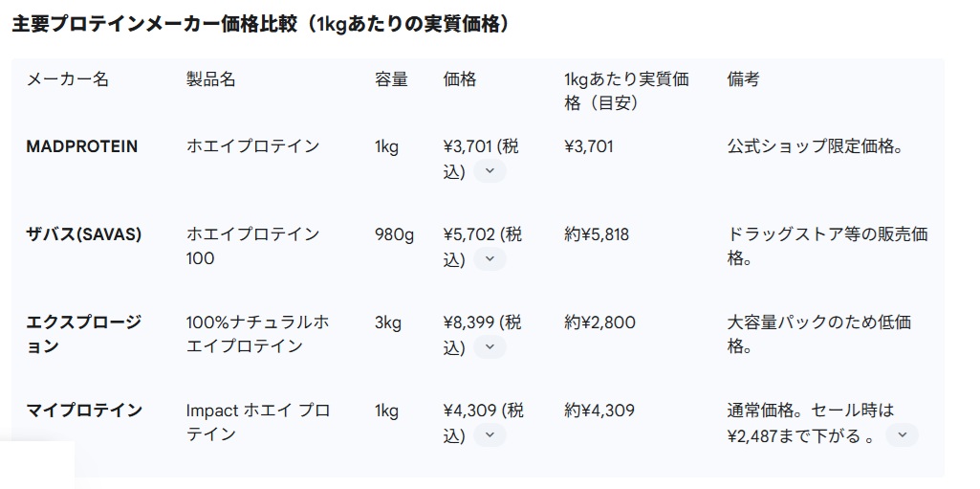Select the 1kgあたり実質価格 column header
The width and height of the screenshot is (980, 489).
point(626,90)
